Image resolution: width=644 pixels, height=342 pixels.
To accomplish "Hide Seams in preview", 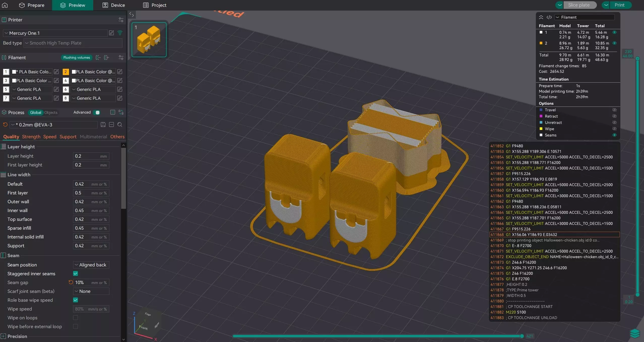I will point(615,135).
